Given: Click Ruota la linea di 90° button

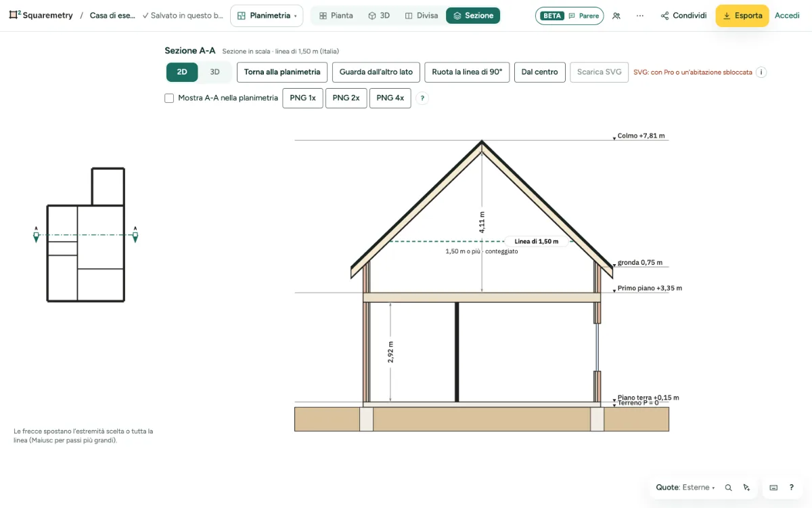Looking at the screenshot, I should [467, 72].
